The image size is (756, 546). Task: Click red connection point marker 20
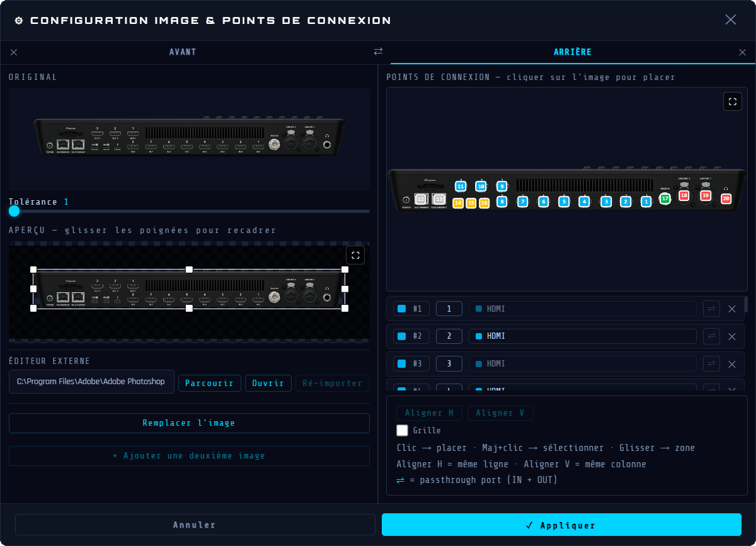726,198
